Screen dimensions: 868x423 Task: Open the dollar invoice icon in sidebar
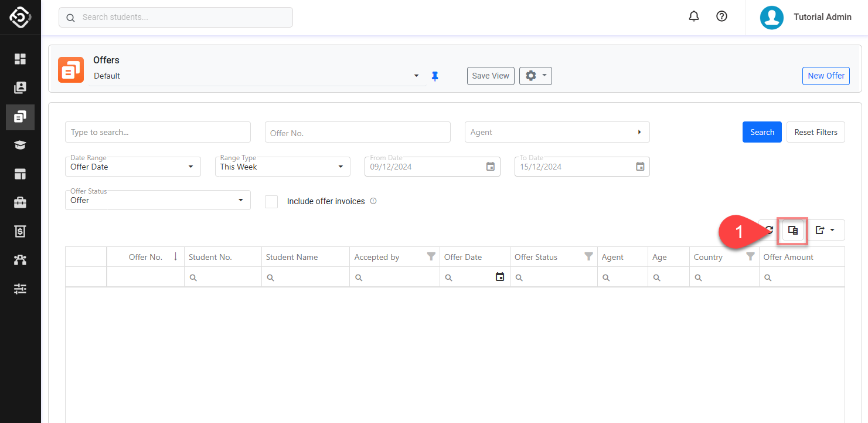[x=21, y=232]
